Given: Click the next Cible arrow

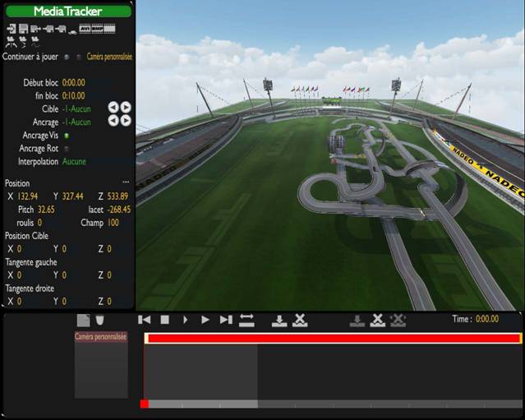Looking at the screenshot, I should (126, 107).
